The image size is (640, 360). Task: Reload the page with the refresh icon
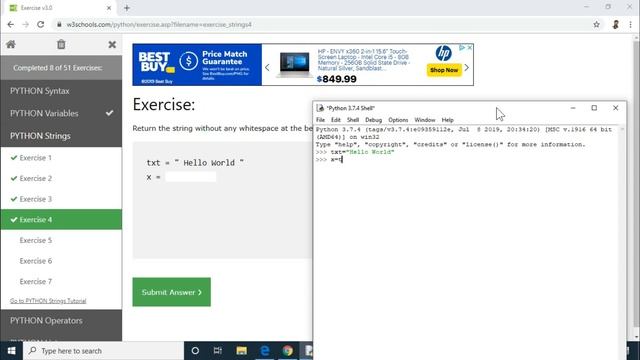40,24
